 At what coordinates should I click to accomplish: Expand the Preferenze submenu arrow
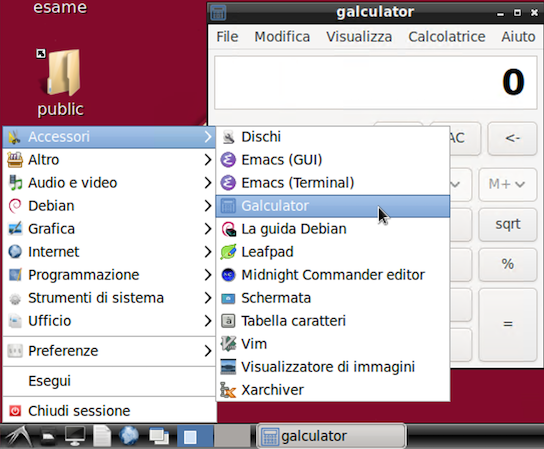207,351
